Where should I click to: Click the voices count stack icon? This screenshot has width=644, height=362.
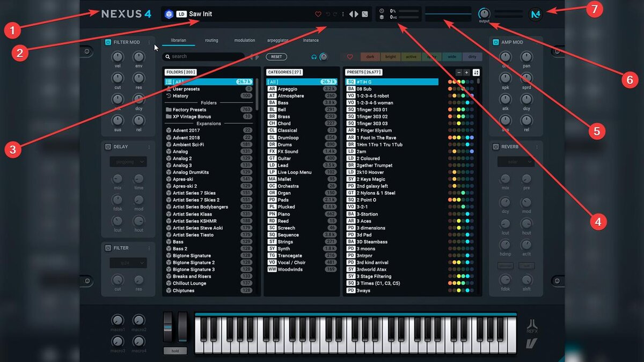[381, 17]
